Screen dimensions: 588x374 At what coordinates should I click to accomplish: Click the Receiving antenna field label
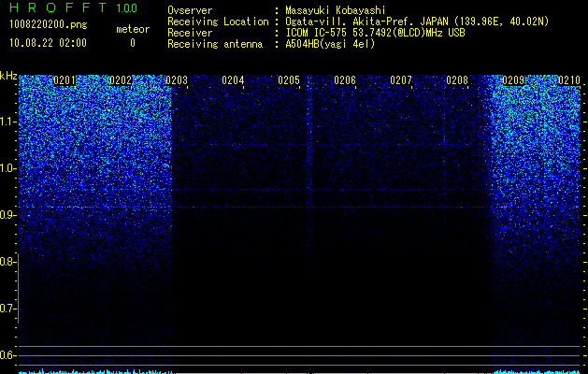coord(215,44)
